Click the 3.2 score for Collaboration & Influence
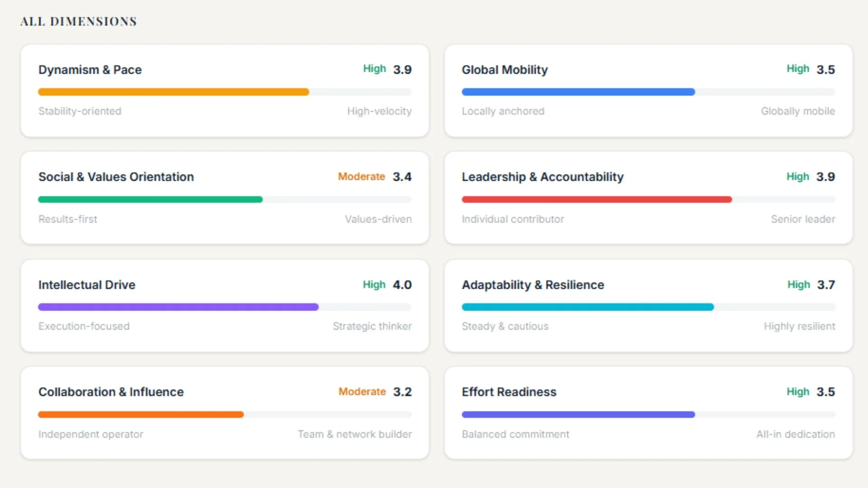The width and height of the screenshot is (868, 488). tap(402, 392)
